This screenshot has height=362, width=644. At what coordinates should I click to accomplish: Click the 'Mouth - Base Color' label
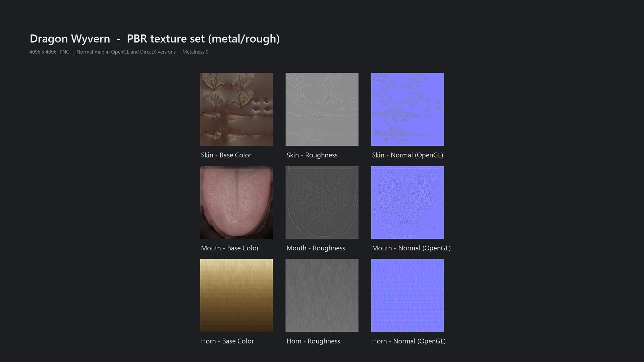[x=230, y=248]
